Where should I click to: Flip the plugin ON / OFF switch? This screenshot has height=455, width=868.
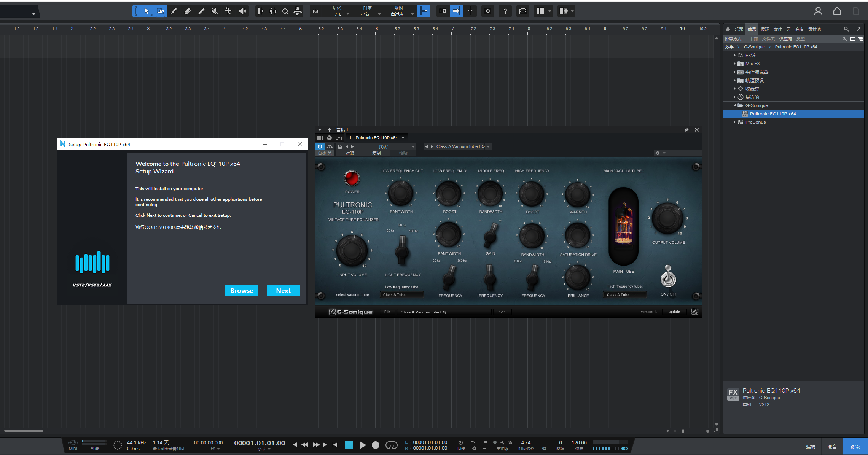[x=668, y=277]
